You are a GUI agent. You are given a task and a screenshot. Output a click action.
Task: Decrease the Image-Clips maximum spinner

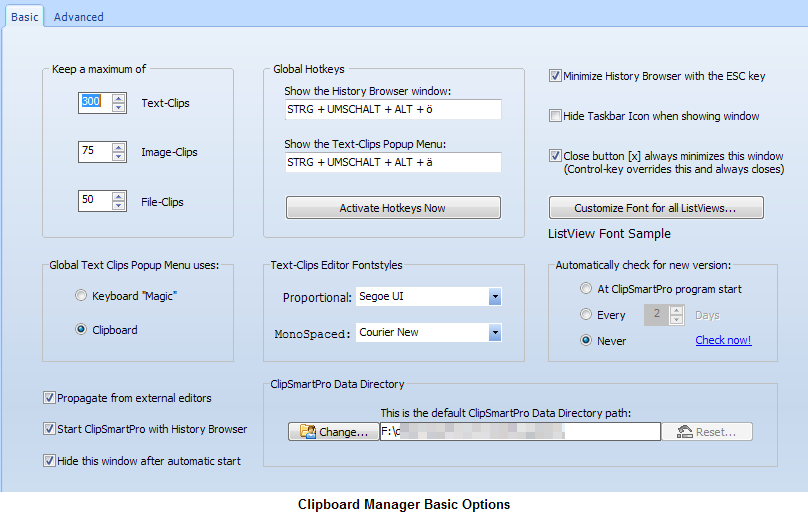click(118, 156)
